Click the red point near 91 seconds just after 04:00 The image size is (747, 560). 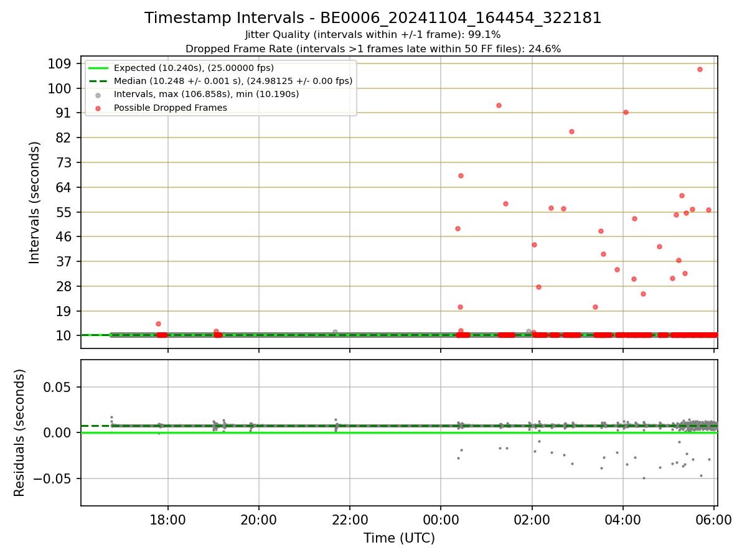pyautogui.click(x=626, y=112)
